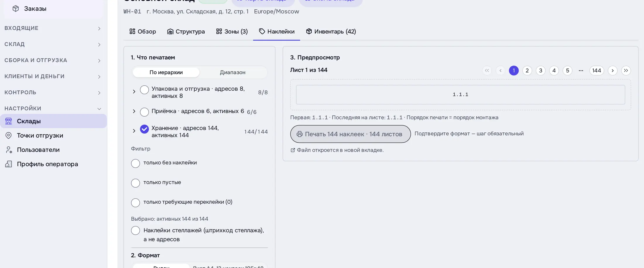This screenshot has height=268, width=644.
Task: Expand the СБОРКА И ОТГРУЗКА section
Action: click(x=53, y=60)
